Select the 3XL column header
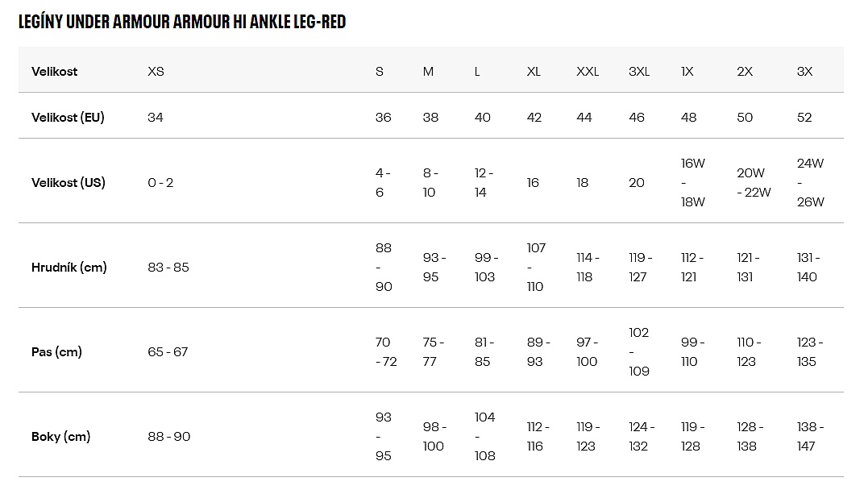Screen dimensions: 868x490 [x=639, y=72]
